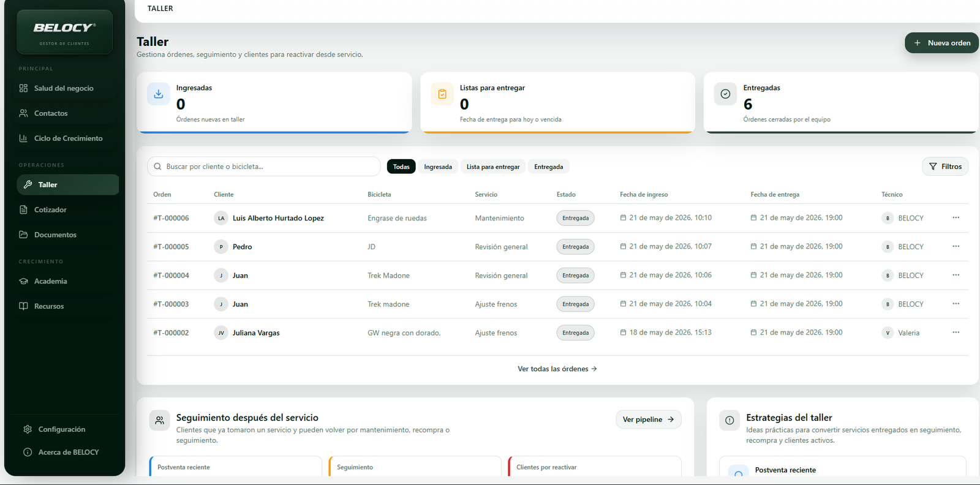Viewport: 980px width, 485px height.
Task: Click order number #T-000002
Action: click(171, 333)
